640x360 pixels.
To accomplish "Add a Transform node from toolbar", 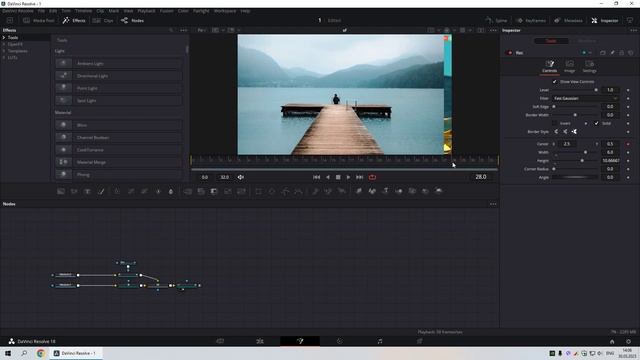I will [241, 191].
